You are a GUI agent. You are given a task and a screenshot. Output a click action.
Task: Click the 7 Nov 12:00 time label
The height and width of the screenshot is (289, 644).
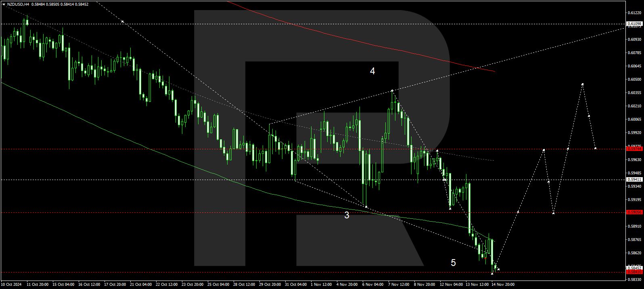399,285
